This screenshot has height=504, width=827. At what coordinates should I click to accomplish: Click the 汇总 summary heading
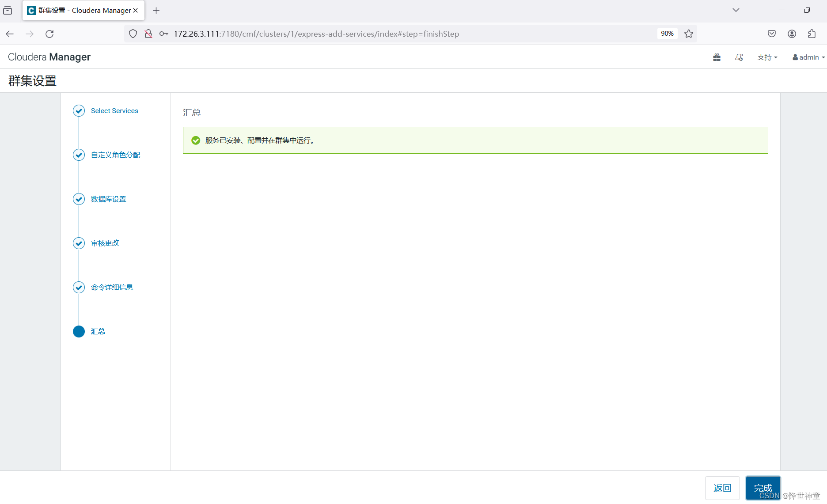pos(192,113)
